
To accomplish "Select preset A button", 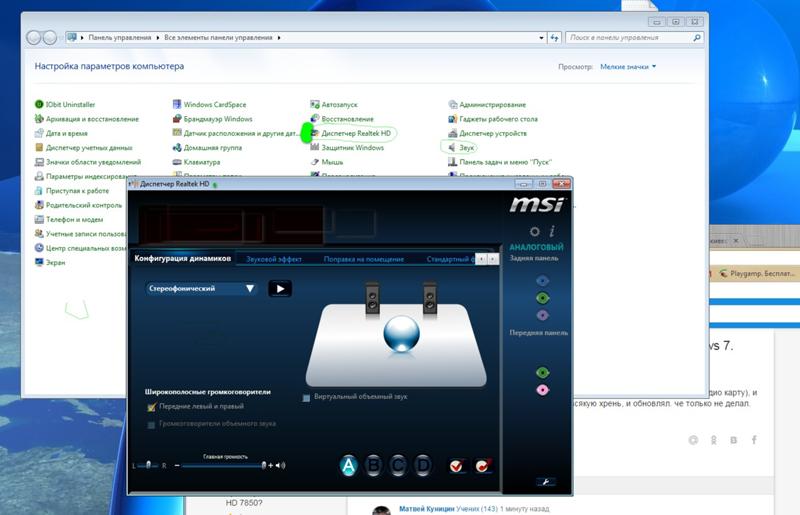I will tap(348, 465).
